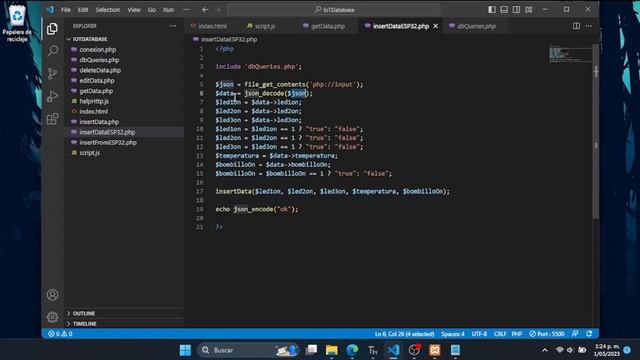Open the View menu
Viewport: 640px width, 360px height.
click(x=134, y=9)
